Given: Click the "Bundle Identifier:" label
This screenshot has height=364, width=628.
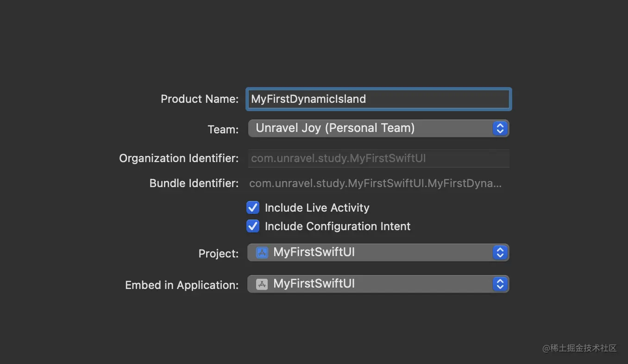Looking at the screenshot, I should (194, 183).
